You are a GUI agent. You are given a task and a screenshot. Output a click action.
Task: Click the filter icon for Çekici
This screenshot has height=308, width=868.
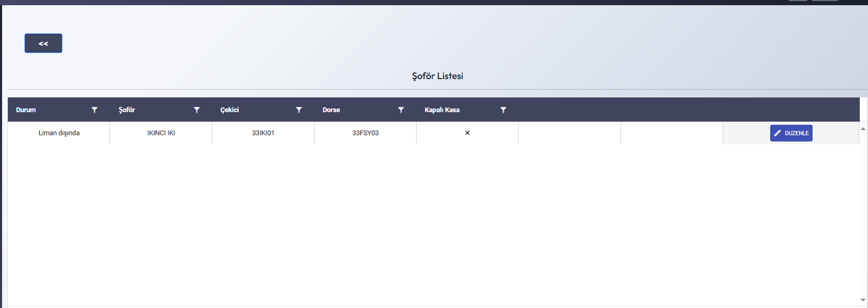pyautogui.click(x=299, y=110)
